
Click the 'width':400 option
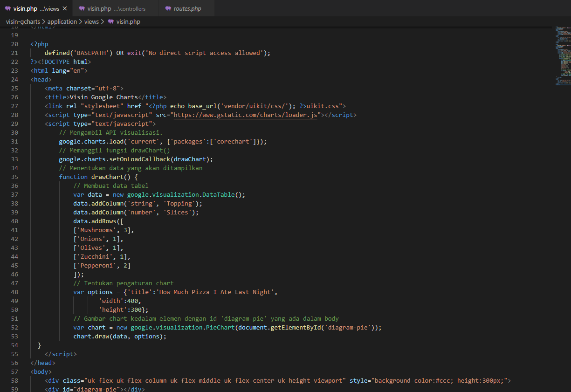120,301
